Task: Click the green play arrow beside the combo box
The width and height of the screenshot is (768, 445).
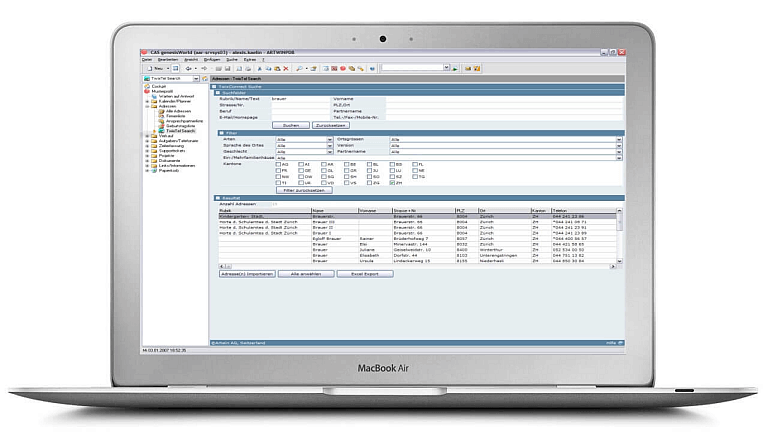Action: 455,69
